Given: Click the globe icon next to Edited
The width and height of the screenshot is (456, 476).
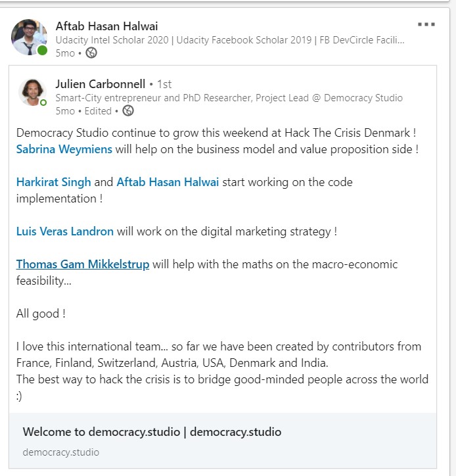Looking at the screenshot, I should (x=127, y=111).
